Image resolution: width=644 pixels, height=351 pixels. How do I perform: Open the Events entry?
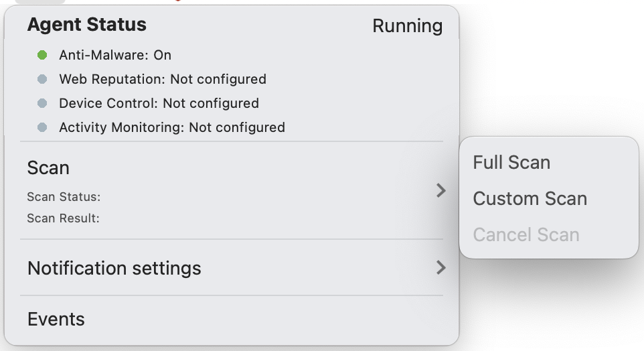point(56,320)
